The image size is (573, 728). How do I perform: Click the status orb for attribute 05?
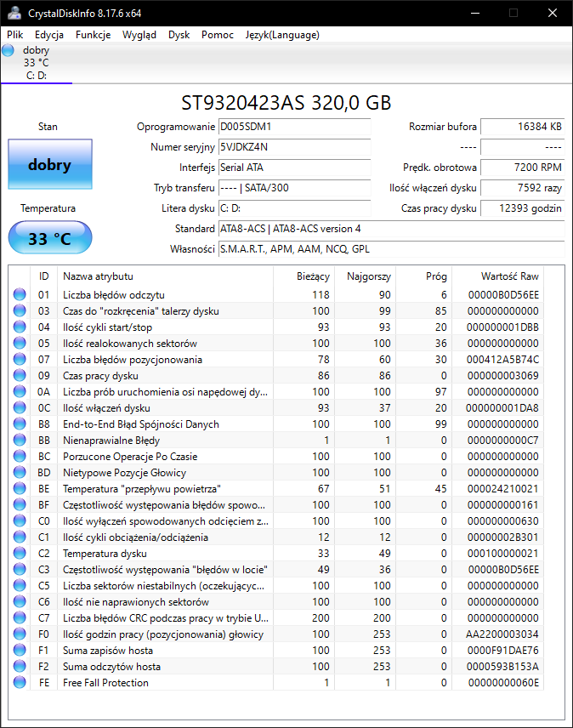tap(20, 343)
